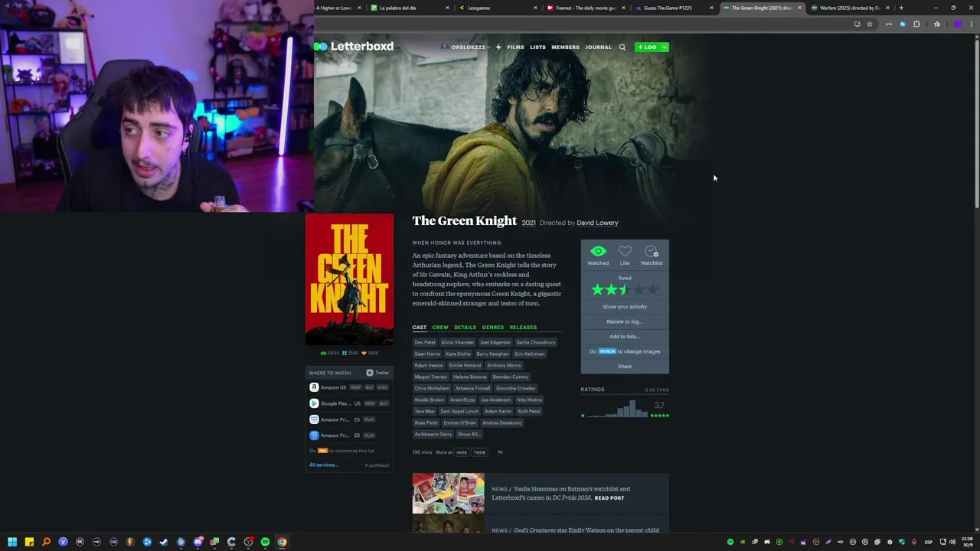The width and height of the screenshot is (980, 551).
Task: Open the JOURNAL menu
Action: 598,47
